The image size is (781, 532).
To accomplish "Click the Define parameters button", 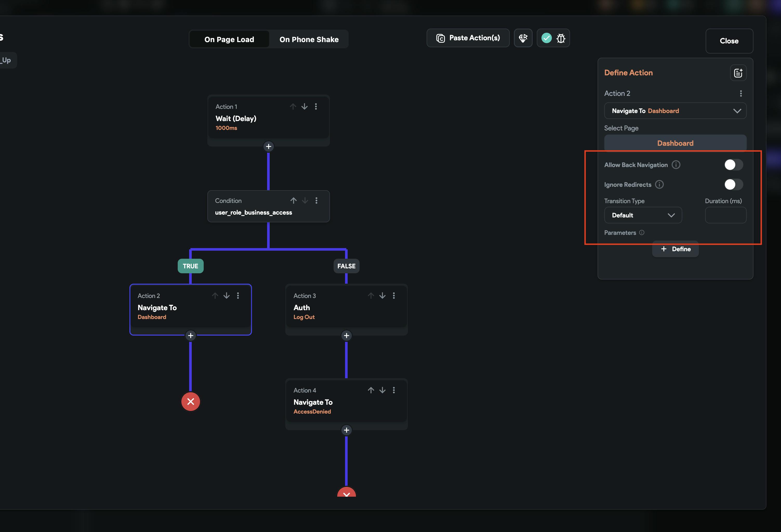I will click(675, 249).
